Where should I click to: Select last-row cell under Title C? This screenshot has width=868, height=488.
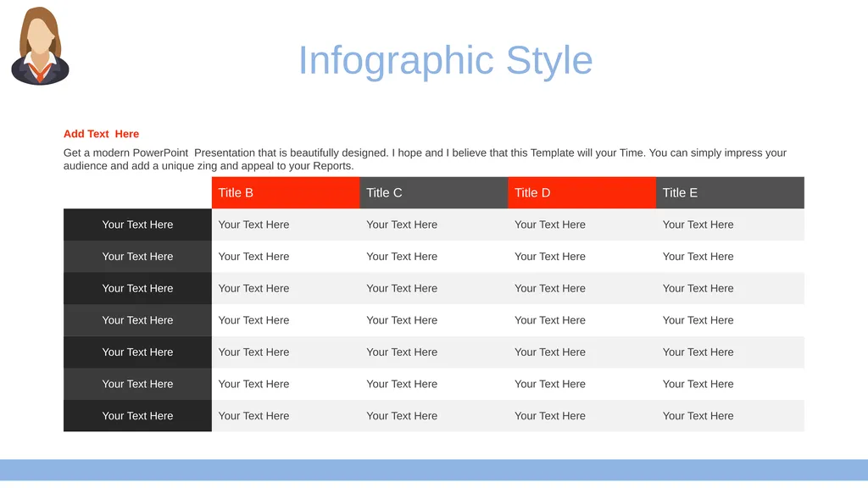point(434,415)
